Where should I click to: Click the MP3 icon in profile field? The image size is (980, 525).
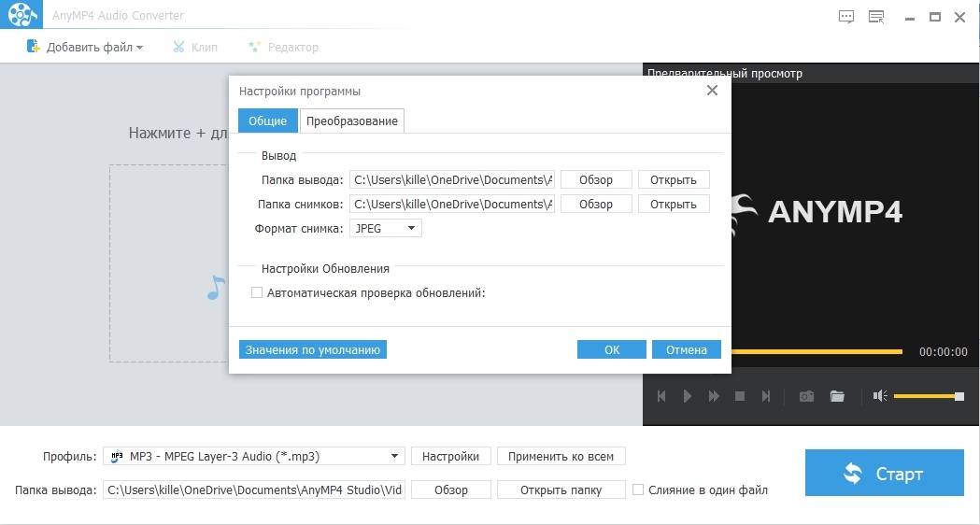tap(116, 456)
